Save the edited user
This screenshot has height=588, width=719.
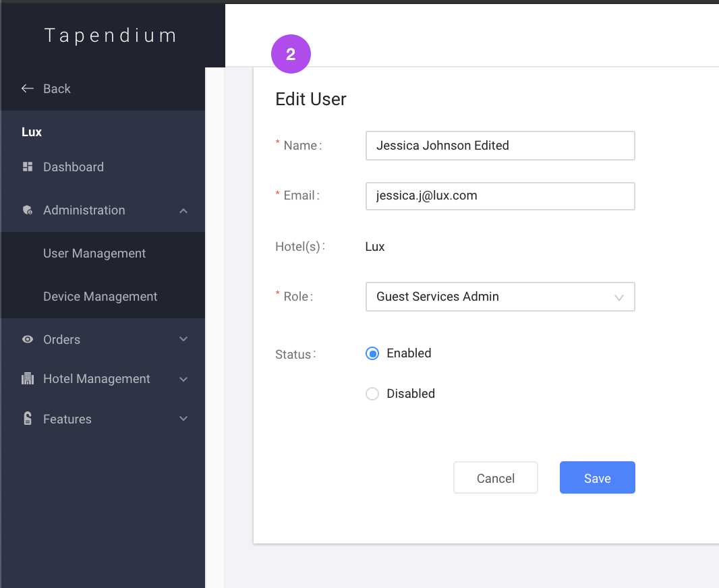pyautogui.click(x=597, y=477)
